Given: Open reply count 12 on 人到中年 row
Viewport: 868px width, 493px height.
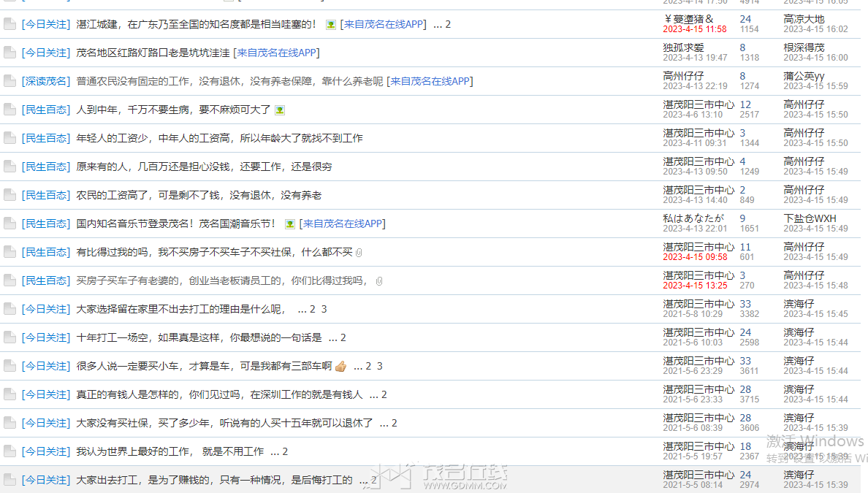Looking at the screenshot, I should click(746, 104).
